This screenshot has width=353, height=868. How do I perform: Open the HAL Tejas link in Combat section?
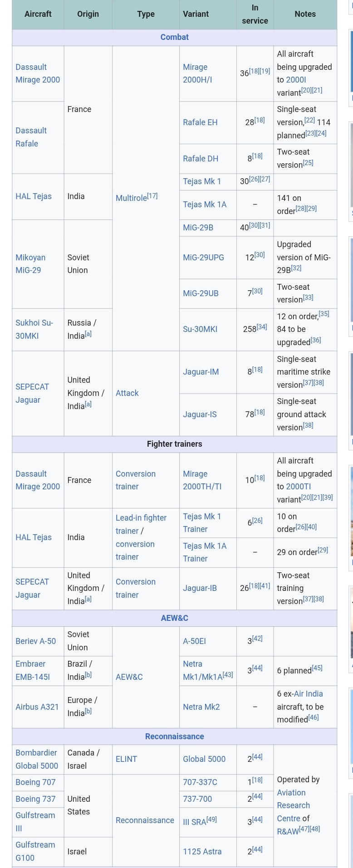[x=34, y=196]
